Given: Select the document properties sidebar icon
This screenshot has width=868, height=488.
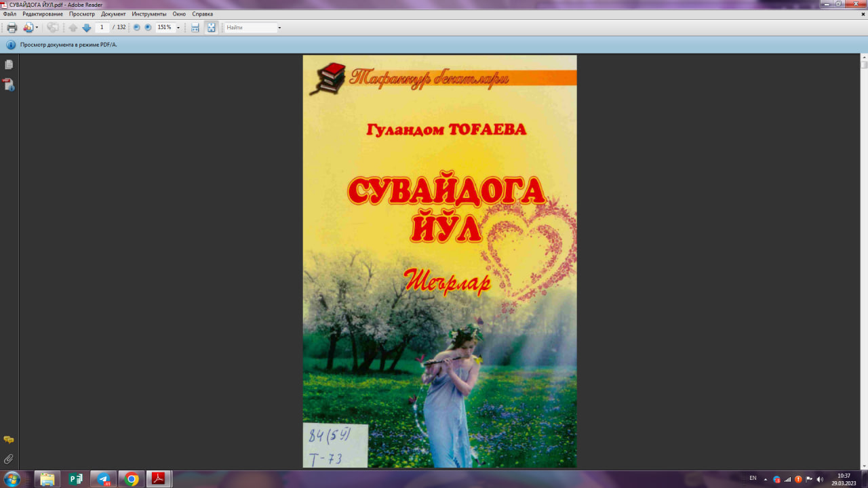Looking at the screenshot, I should click(x=8, y=85).
